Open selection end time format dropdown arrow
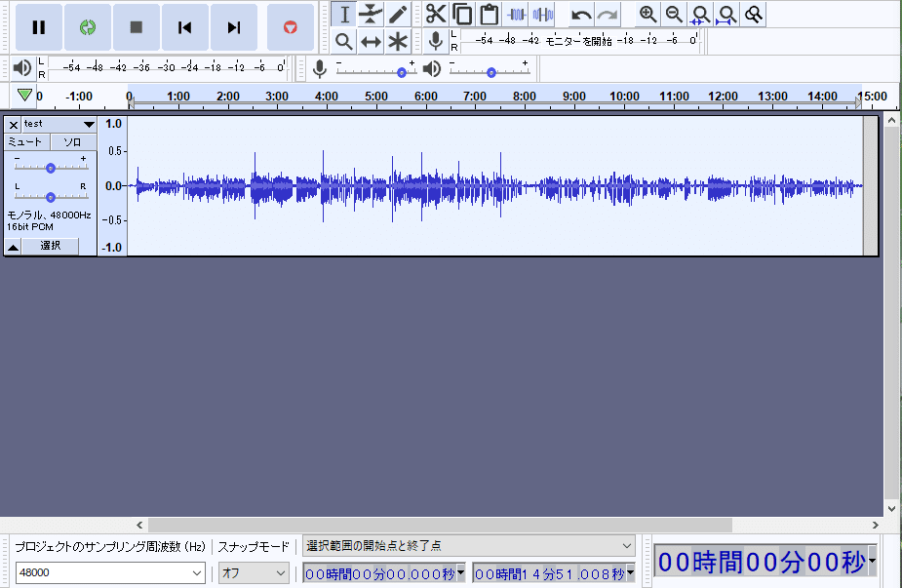The height and width of the screenshot is (588, 902). tap(631, 572)
